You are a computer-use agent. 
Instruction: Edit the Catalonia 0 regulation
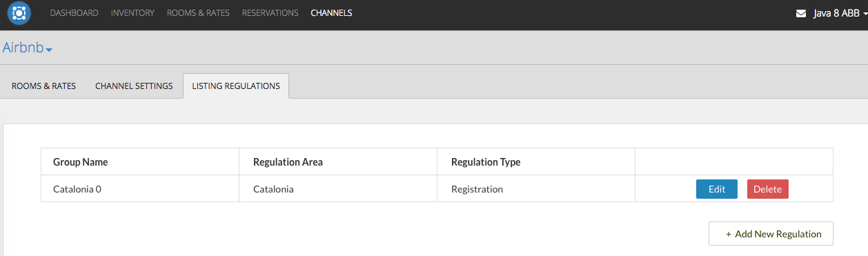click(x=717, y=189)
